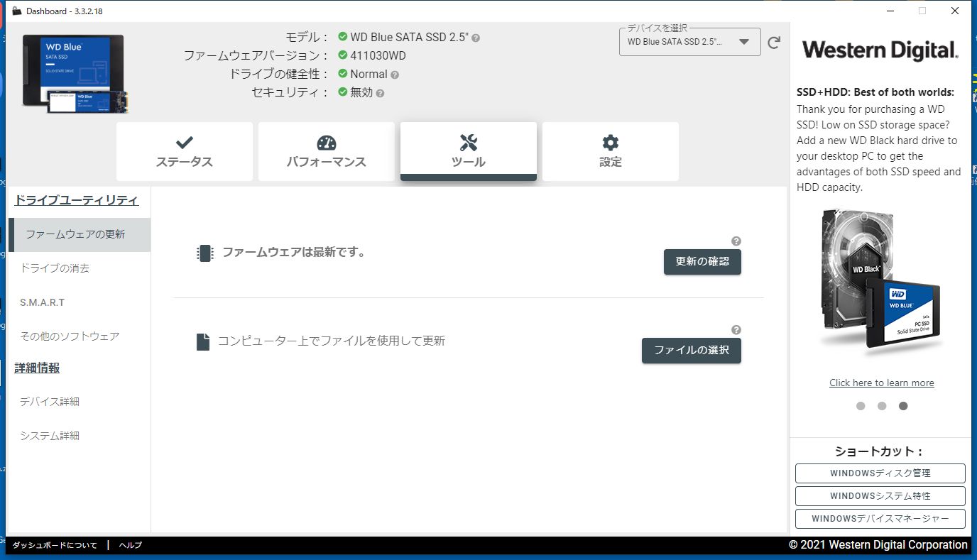977x560 pixels.
Task: Open システム詳細 in sidebar
Action: (80, 436)
